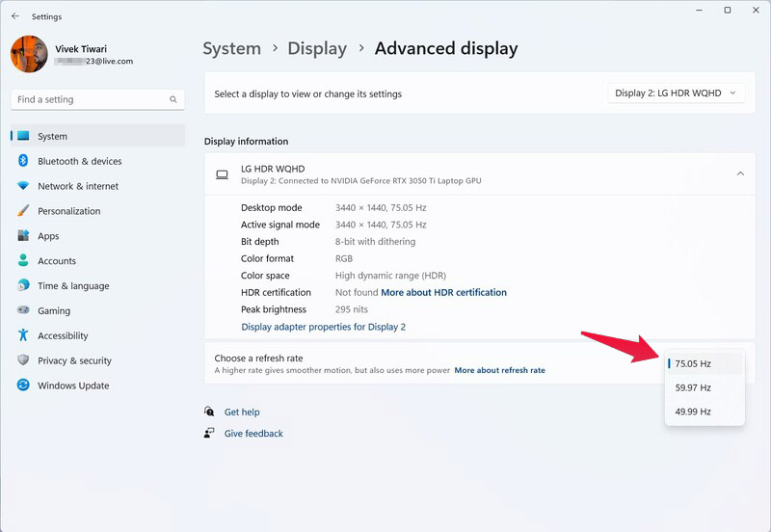Click the Active signal mode label
The width and height of the screenshot is (771, 532).
[x=280, y=225]
